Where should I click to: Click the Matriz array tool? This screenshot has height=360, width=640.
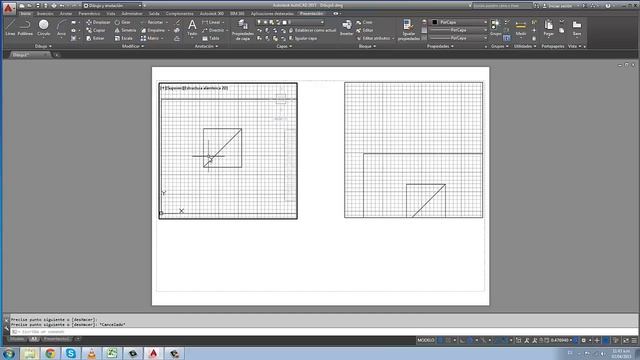(150, 38)
